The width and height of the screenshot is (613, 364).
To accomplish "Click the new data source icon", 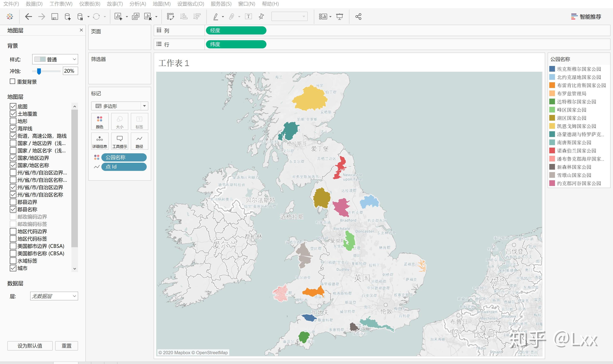I will 67,17.
